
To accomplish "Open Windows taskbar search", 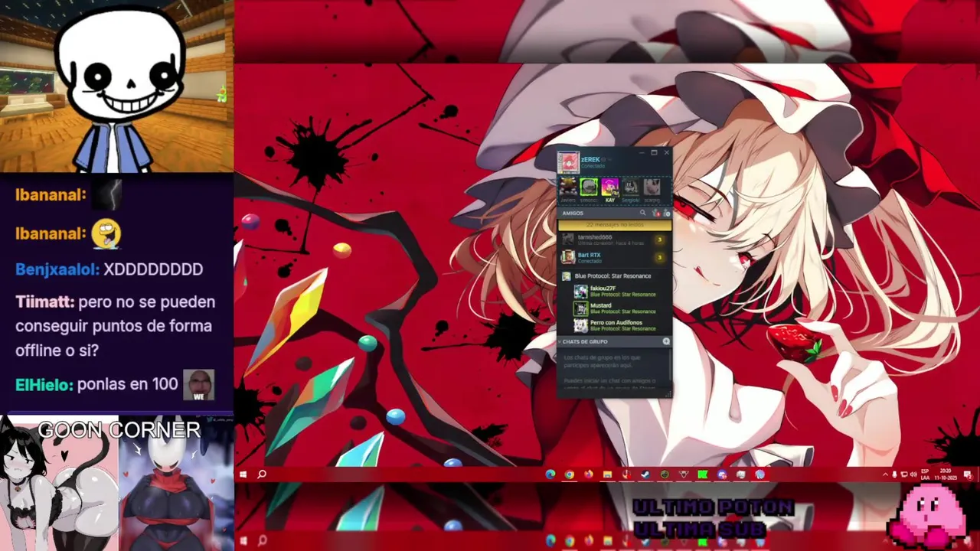I will [262, 474].
